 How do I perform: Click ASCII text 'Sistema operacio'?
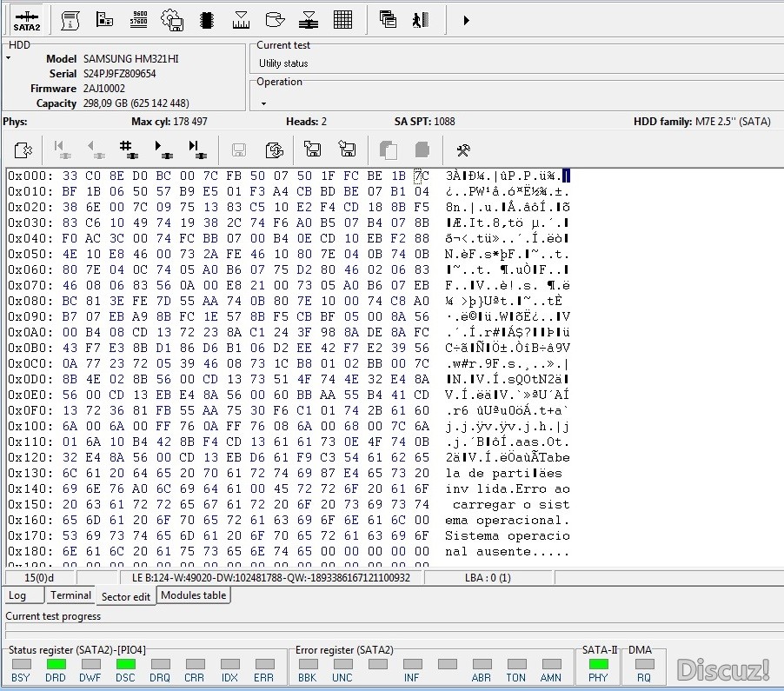(x=508, y=536)
